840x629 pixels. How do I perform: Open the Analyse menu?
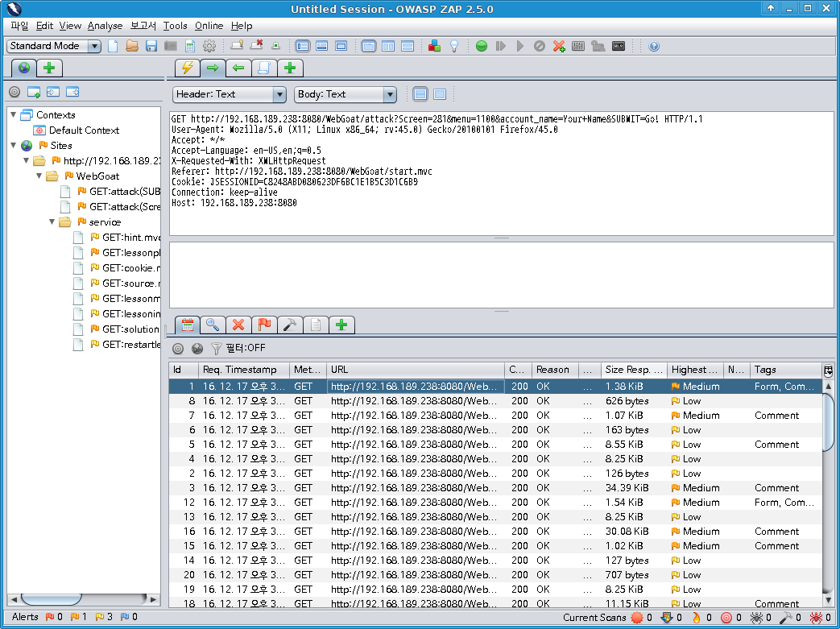[105, 26]
